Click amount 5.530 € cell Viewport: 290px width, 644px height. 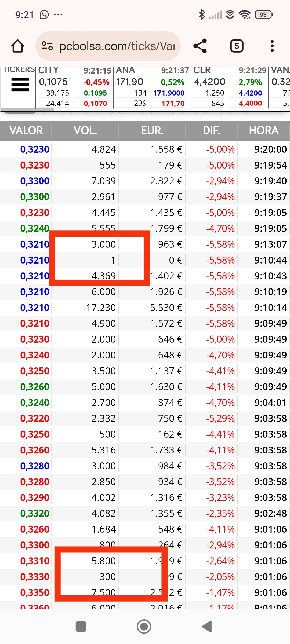tap(166, 308)
